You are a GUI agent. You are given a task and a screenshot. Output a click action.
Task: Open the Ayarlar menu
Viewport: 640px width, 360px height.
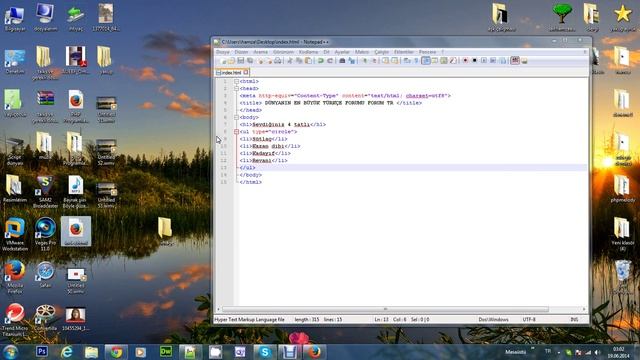pyautogui.click(x=342, y=52)
